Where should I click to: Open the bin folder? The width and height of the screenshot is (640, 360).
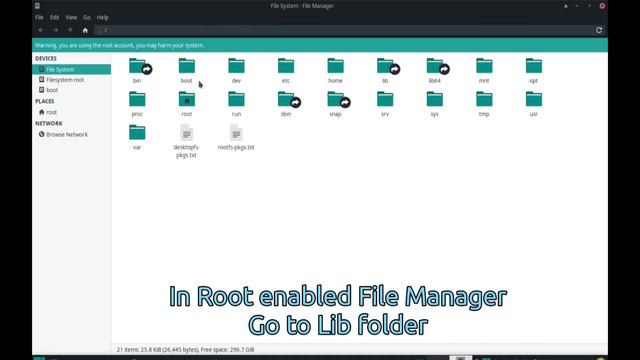pos(137,66)
